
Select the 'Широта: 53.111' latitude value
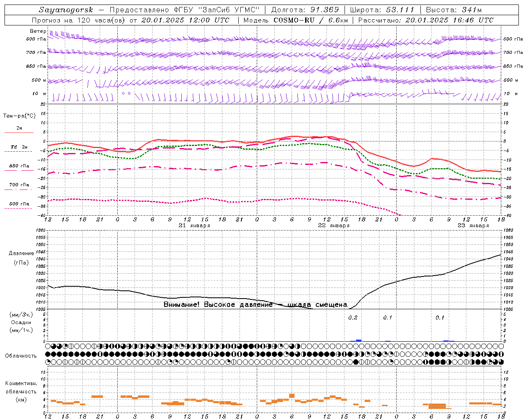(382, 10)
